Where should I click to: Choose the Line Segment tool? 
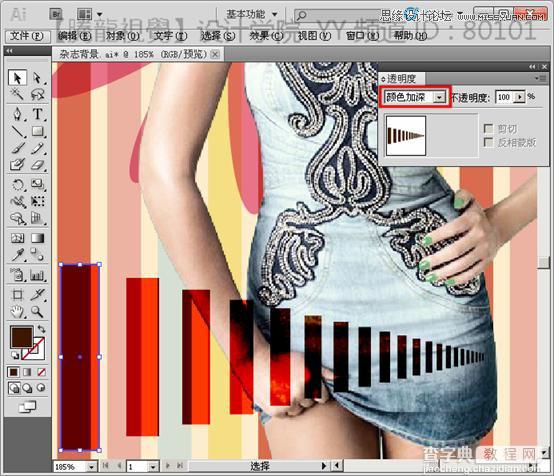pyautogui.click(x=17, y=131)
